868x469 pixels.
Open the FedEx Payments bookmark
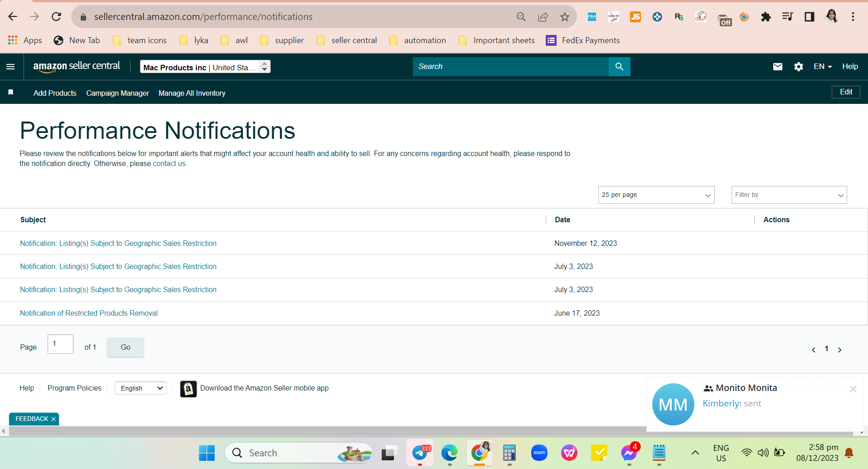click(x=583, y=40)
